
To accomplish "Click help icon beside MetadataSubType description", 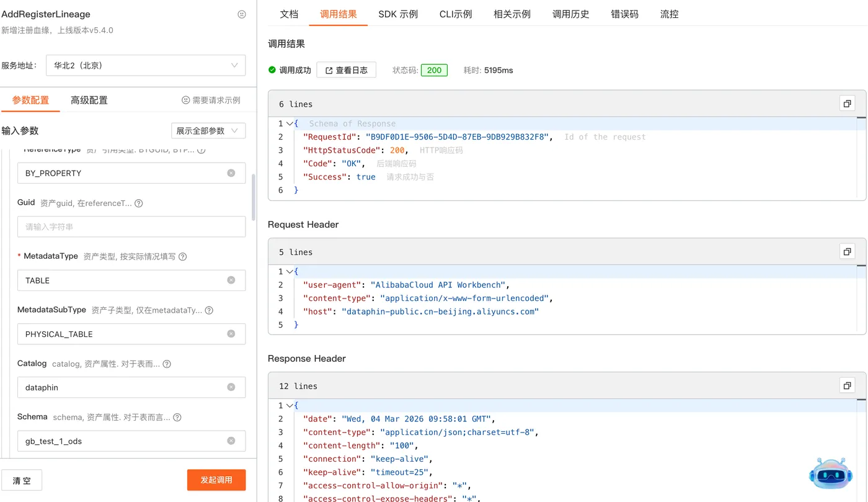I will point(209,310).
